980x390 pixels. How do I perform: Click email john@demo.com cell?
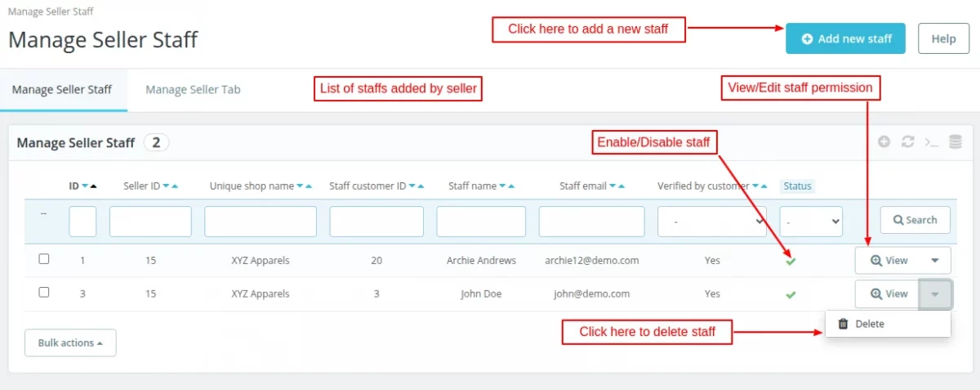pyautogui.click(x=592, y=294)
